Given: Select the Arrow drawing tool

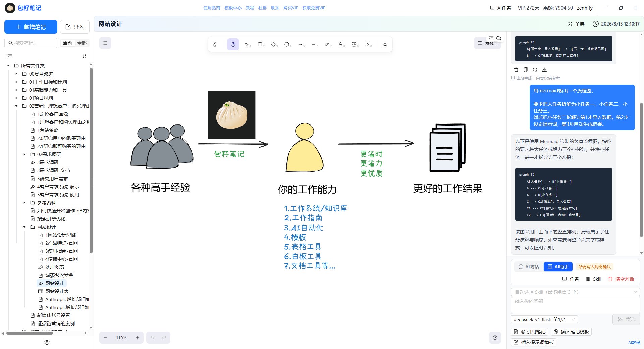Looking at the screenshot, I should pos(301,44).
